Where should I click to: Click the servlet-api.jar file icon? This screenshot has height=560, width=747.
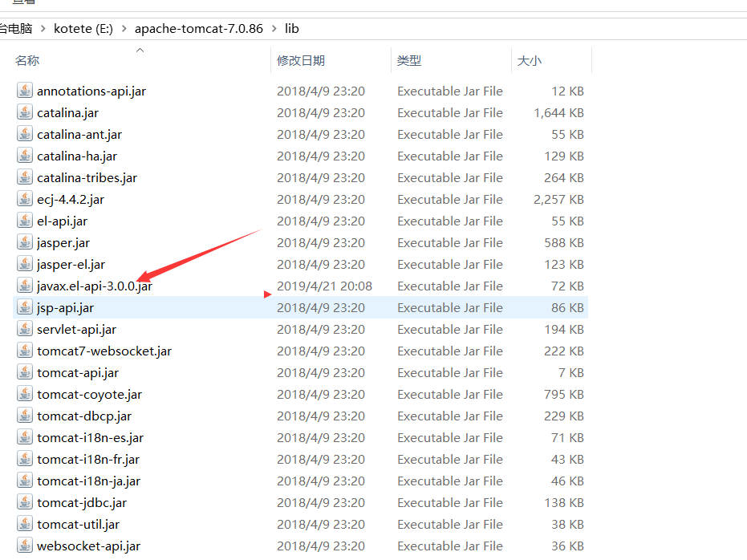[25, 329]
